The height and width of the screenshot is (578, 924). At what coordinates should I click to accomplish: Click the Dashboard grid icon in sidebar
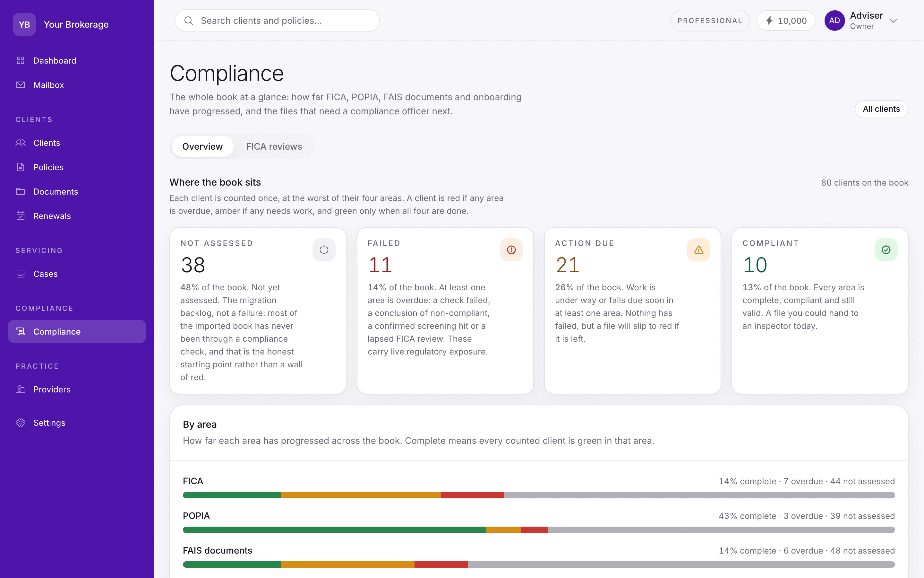[21, 60]
